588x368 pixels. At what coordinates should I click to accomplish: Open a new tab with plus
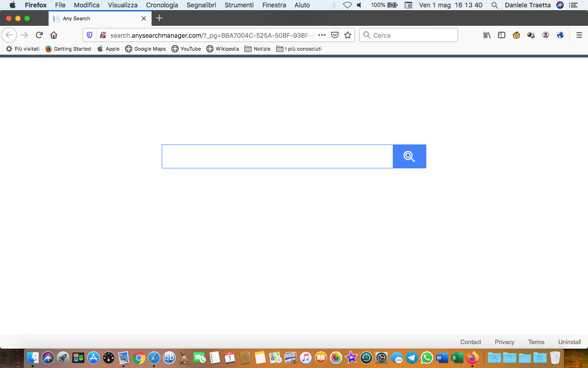click(x=159, y=18)
